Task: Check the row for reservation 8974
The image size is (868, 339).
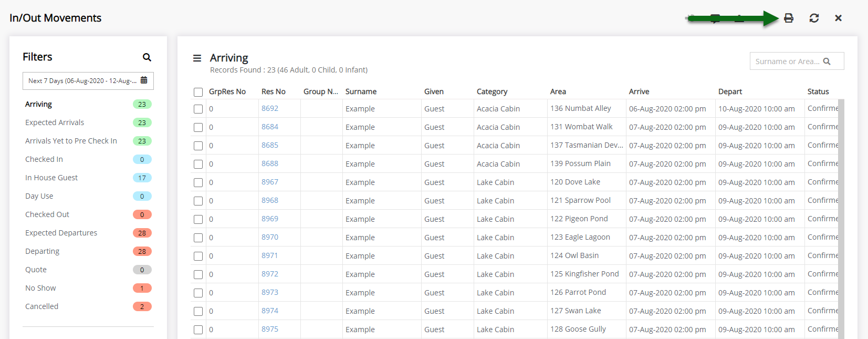Action: (x=198, y=311)
